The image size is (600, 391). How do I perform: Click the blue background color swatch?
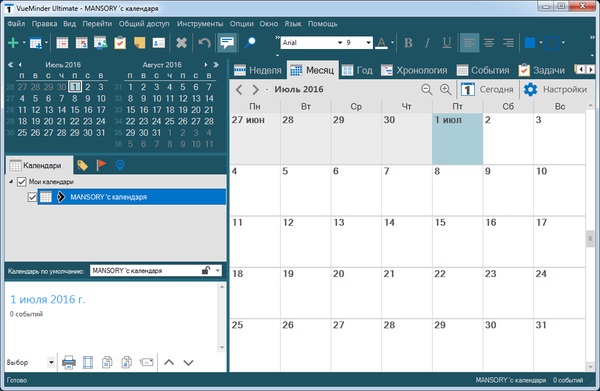click(530, 42)
